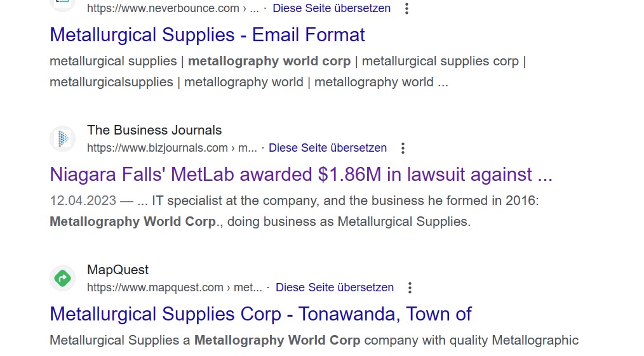Click the MapQuest site name
The image size is (644, 356).
coord(118,270)
